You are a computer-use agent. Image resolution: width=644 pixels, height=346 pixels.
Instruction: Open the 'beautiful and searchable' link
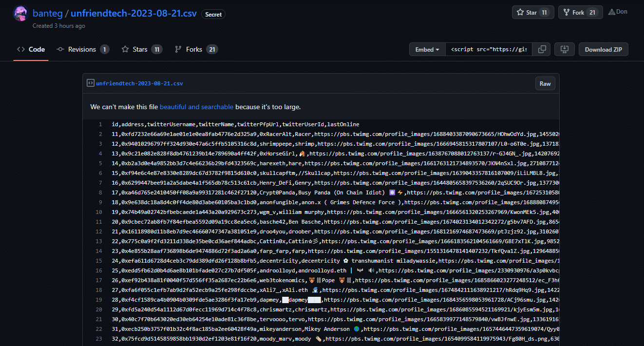[x=196, y=107]
